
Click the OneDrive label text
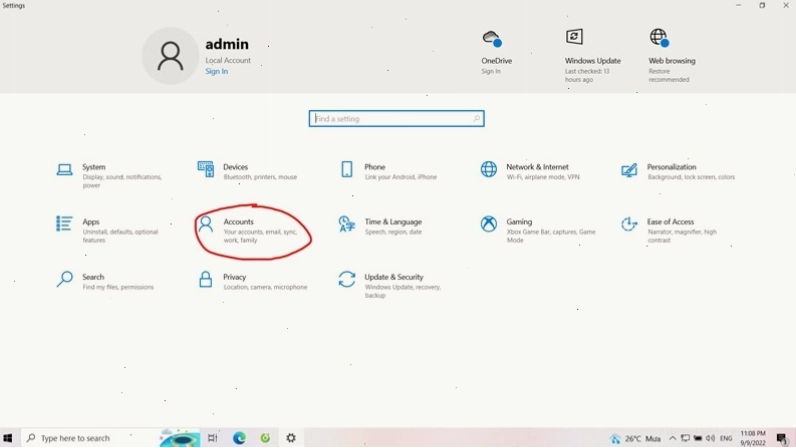point(496,61)
